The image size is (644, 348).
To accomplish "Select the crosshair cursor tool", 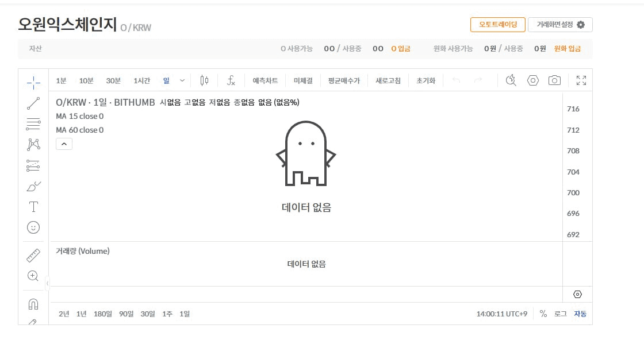I will point(33,83).
